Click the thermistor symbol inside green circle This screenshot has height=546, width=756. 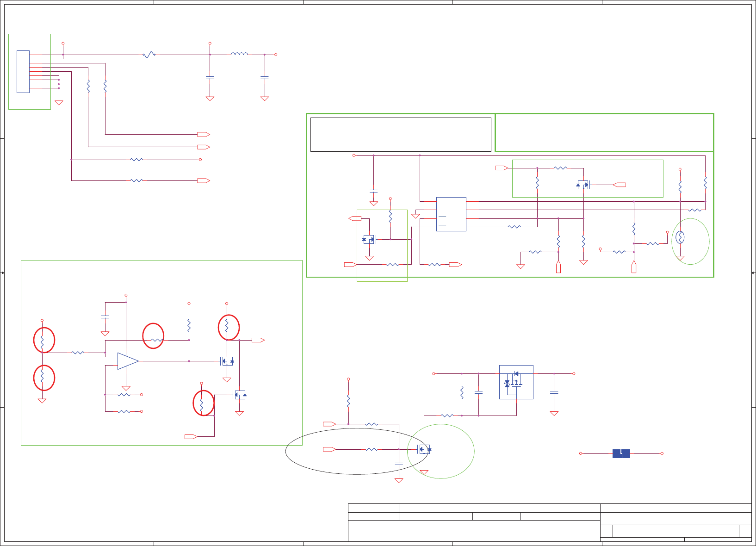click(680, 238)
